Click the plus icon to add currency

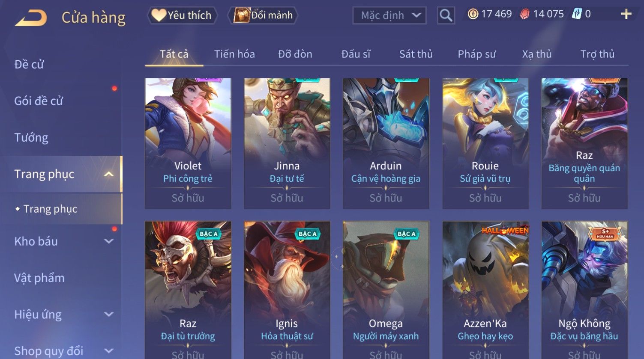(626, 14)
